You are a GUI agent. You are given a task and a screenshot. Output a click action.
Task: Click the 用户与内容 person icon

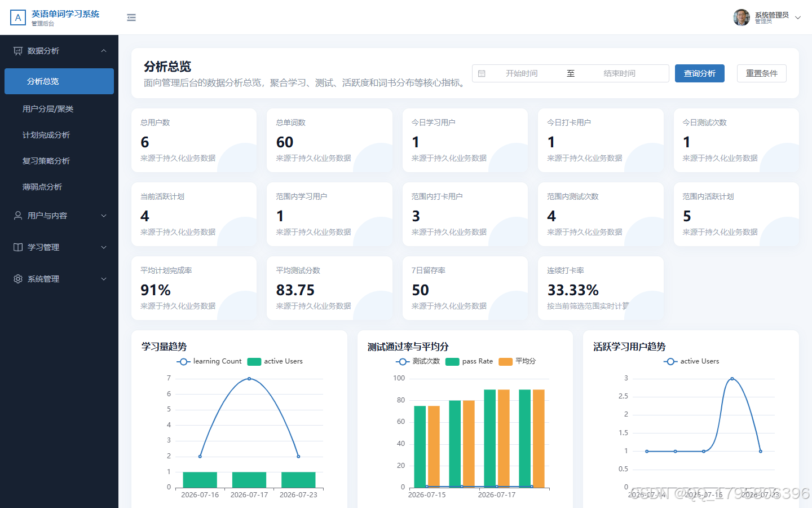coord(18,216)
